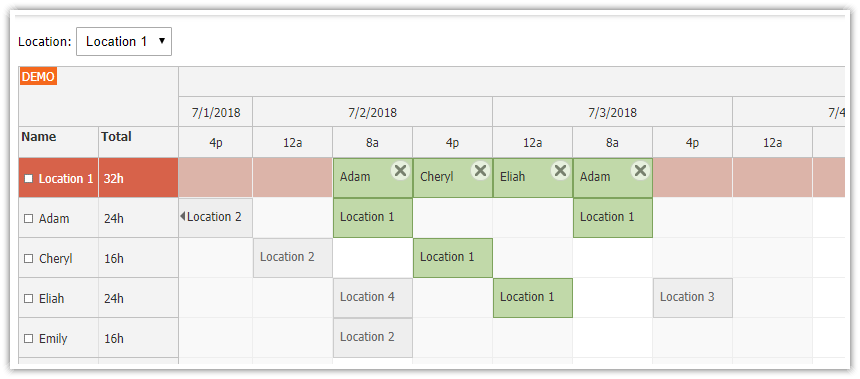860x379 pixels.
Task: Enable the Cheryl checkbox
Action: pos(29,258)
